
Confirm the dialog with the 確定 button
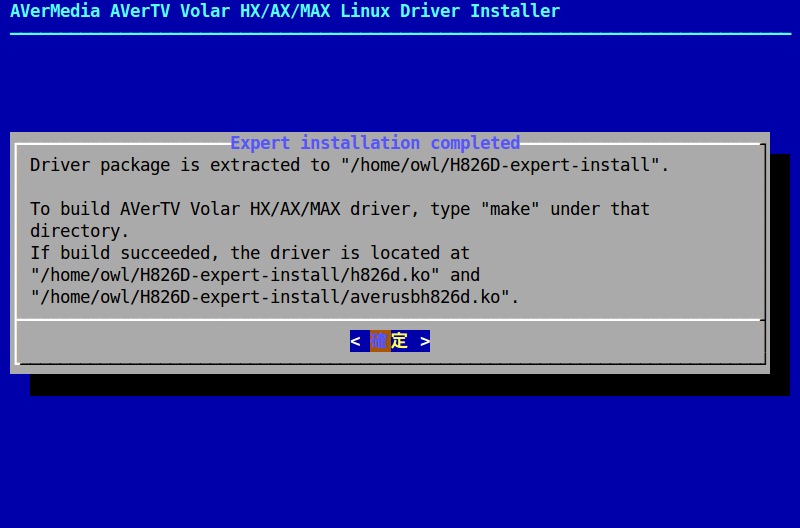click(390, 341)
